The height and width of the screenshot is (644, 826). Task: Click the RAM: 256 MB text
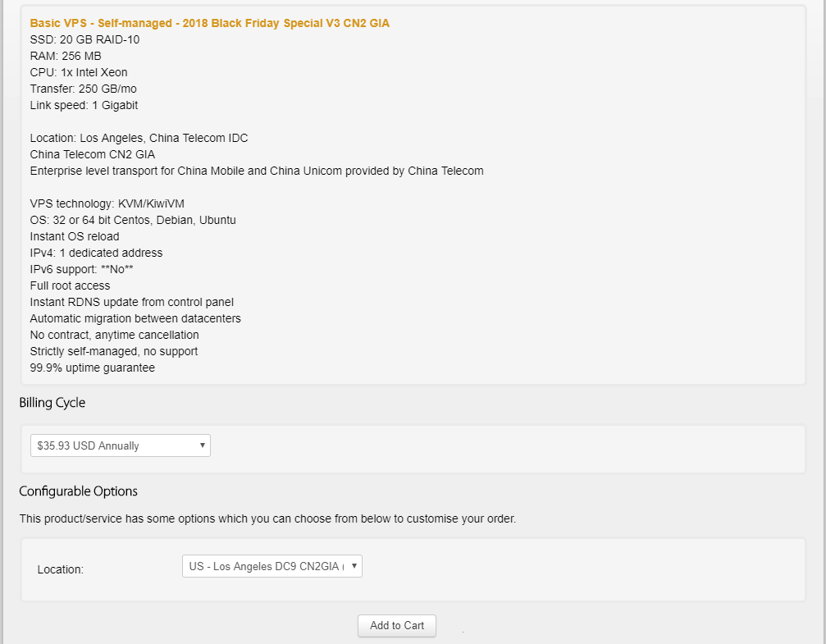[66, 56]
